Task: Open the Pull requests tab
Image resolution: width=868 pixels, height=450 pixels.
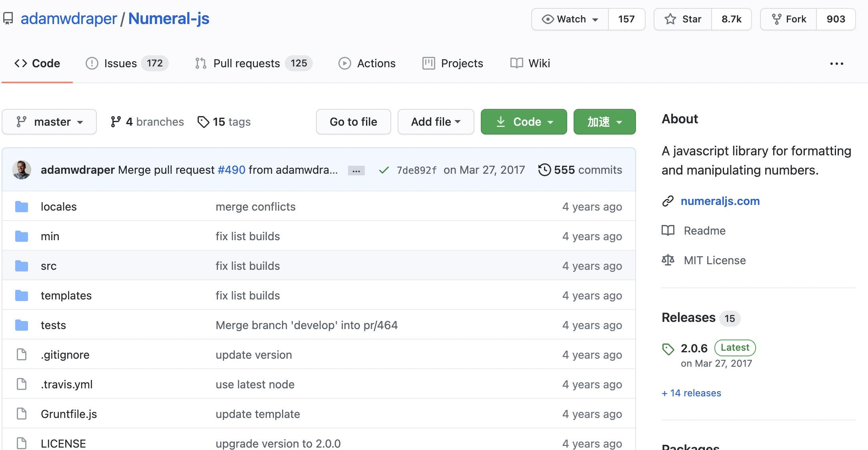Action: [246, 63]
